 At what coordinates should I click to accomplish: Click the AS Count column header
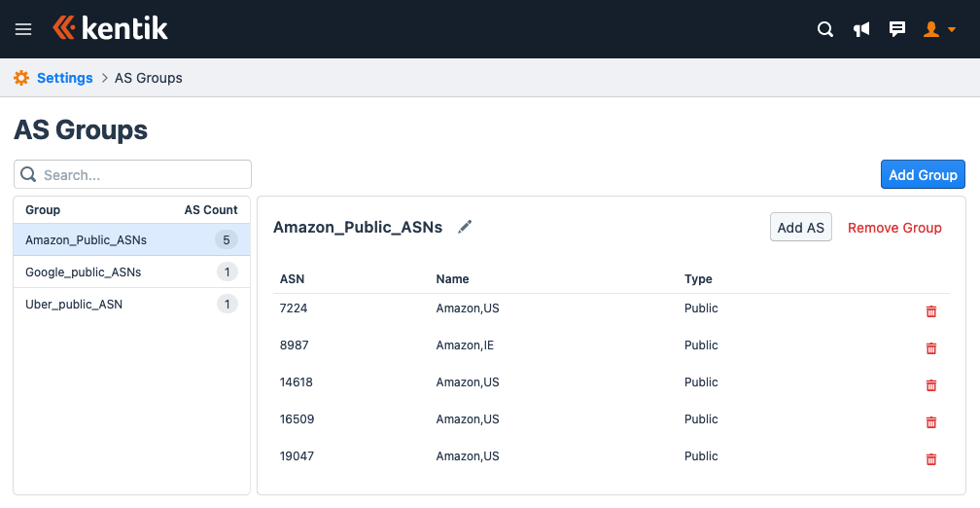point(211,209)
